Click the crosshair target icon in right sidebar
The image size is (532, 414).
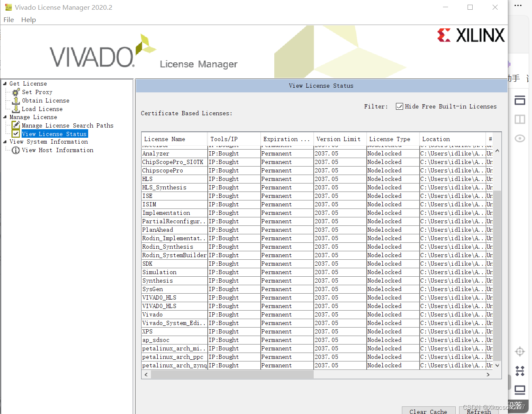point(520,352)
